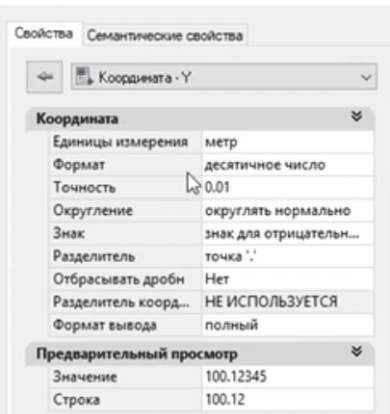Toggle the Отбрасывать дробн value Нет
The image size is (390, 414).
click(x=287, y=279)
